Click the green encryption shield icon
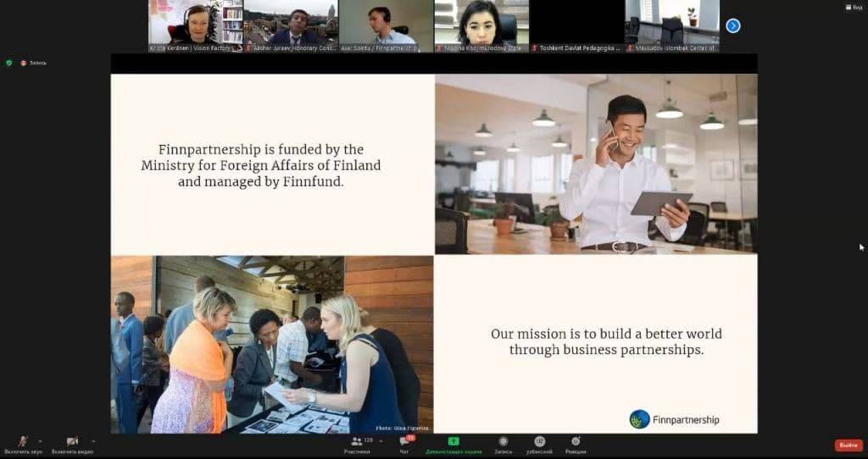 point(8,63)
